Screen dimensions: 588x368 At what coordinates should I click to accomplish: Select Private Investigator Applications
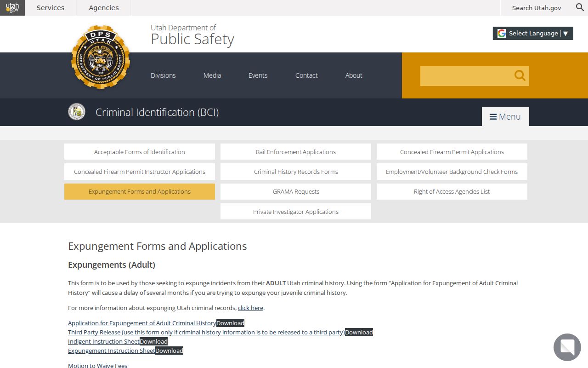click(296, 212)
